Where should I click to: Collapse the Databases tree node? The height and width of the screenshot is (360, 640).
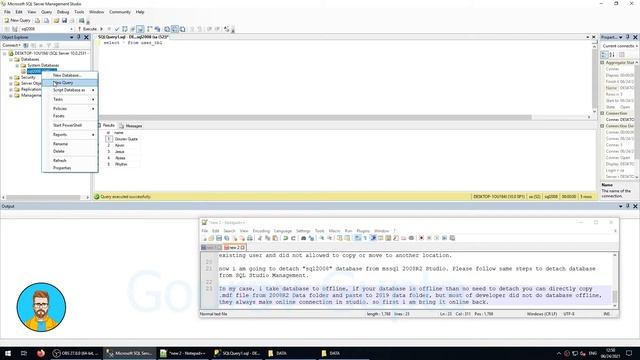click(11, 59)
